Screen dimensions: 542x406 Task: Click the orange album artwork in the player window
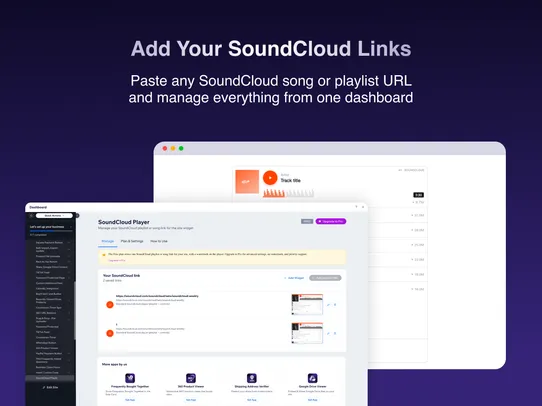pyautogui.click(x=247, y=181)
